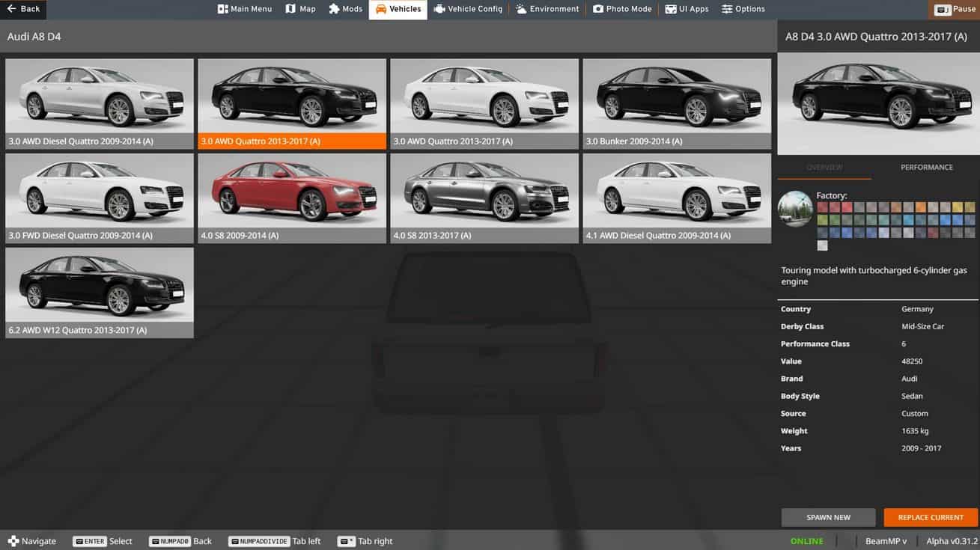
Task: Click the Options sliders icon
Action: point(727,9)
